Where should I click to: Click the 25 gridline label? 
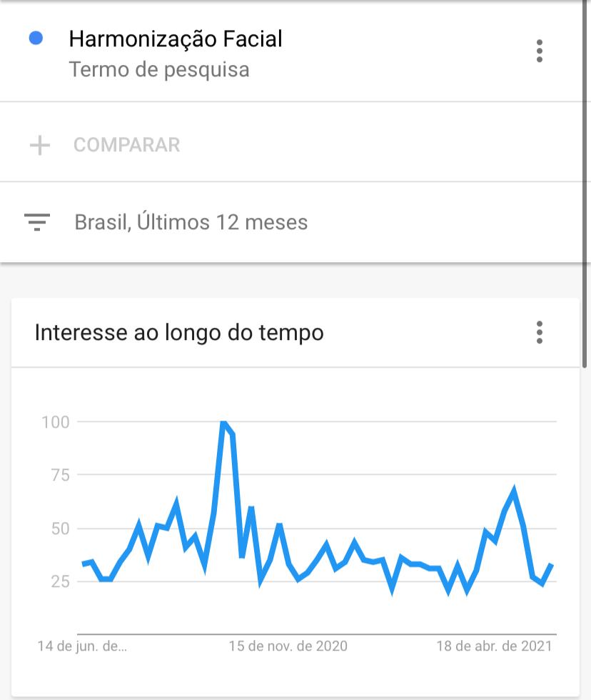pos(60,581)
